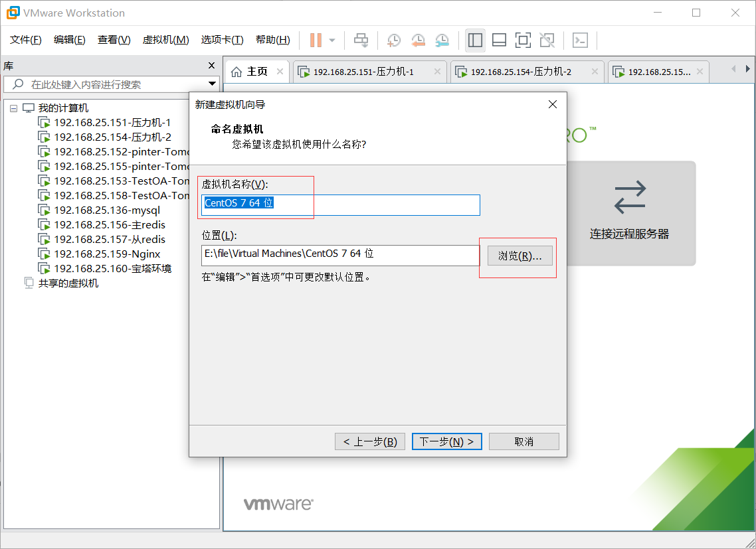Click the Revert to Snapshot toolbar icon
This screenshot has width=756, height=549.
pos(418,40)
